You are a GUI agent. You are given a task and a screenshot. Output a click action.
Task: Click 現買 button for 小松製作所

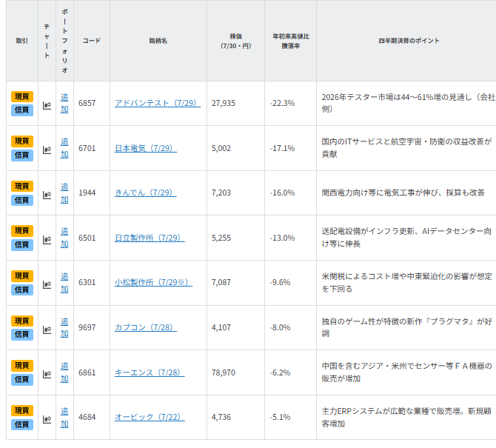click(x=22, y=276)
